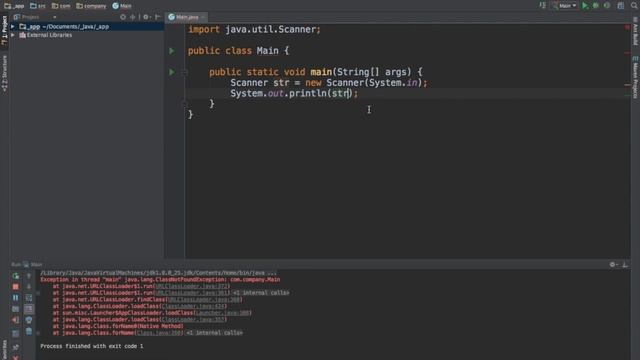
Task: Open ClassLoader.java:357 stack trace link
Action: [x=193, y=320]
